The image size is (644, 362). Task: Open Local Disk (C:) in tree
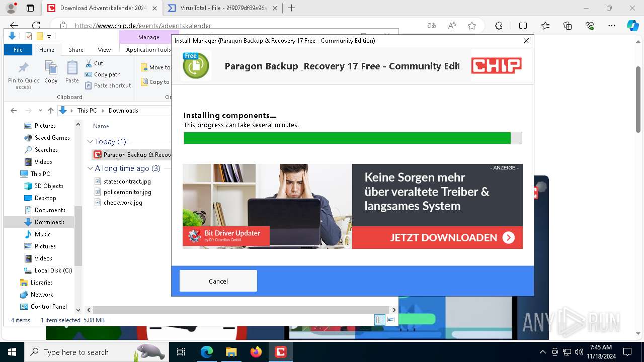coord(48,270)
